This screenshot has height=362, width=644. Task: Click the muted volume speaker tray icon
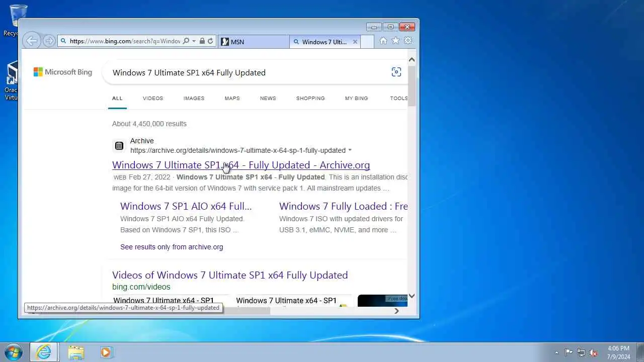point(594,352)
